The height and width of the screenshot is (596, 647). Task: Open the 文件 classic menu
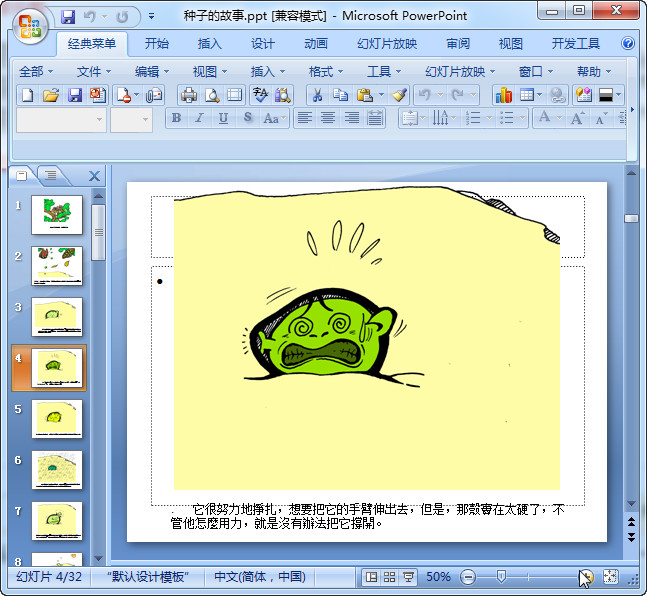click(x=94, y=72)
